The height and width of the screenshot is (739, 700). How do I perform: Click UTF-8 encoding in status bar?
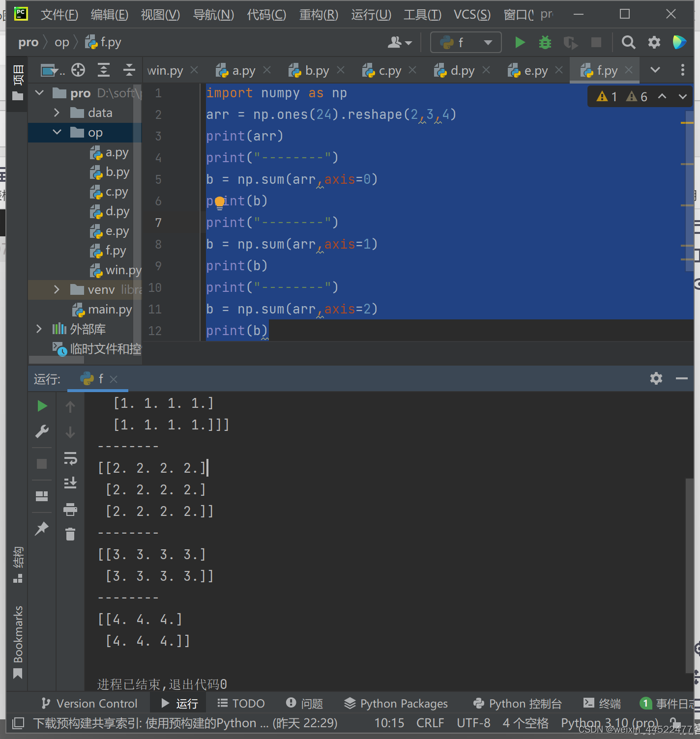473,722
